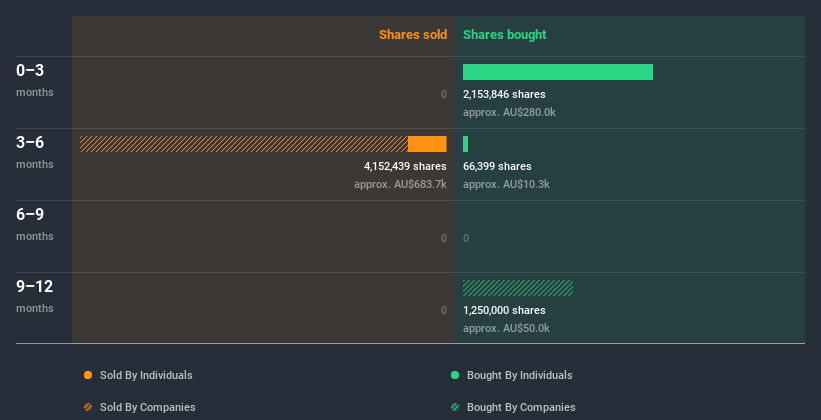This screenshot has width=821, height=420.
Task: Click the 6–9 months row label
Action: point(35,224)
